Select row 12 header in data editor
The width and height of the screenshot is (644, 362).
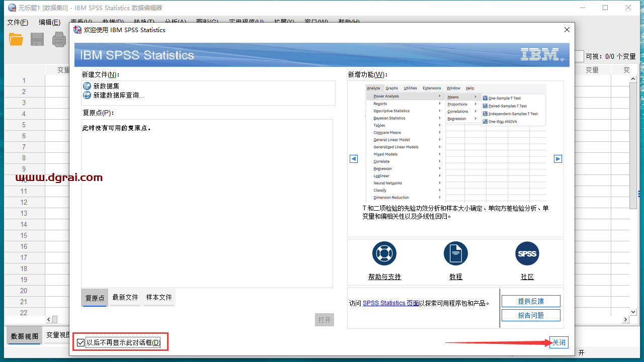[24, 202]
